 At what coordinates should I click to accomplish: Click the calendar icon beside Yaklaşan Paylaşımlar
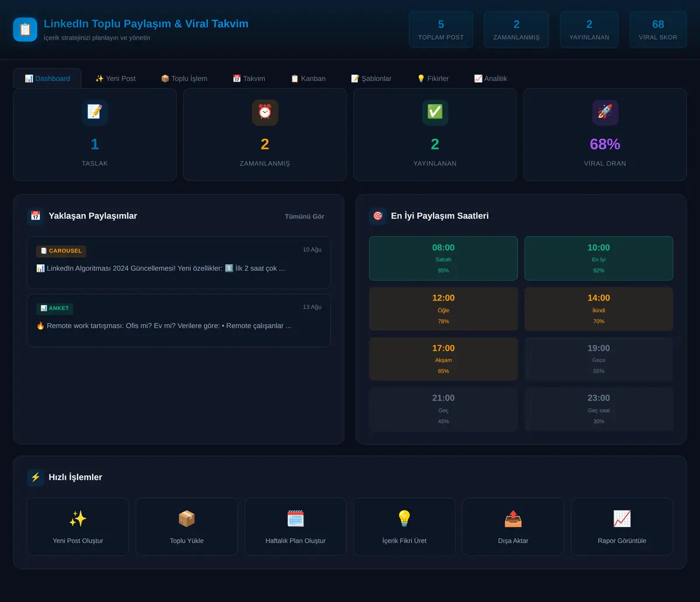(x=36, y=216)
